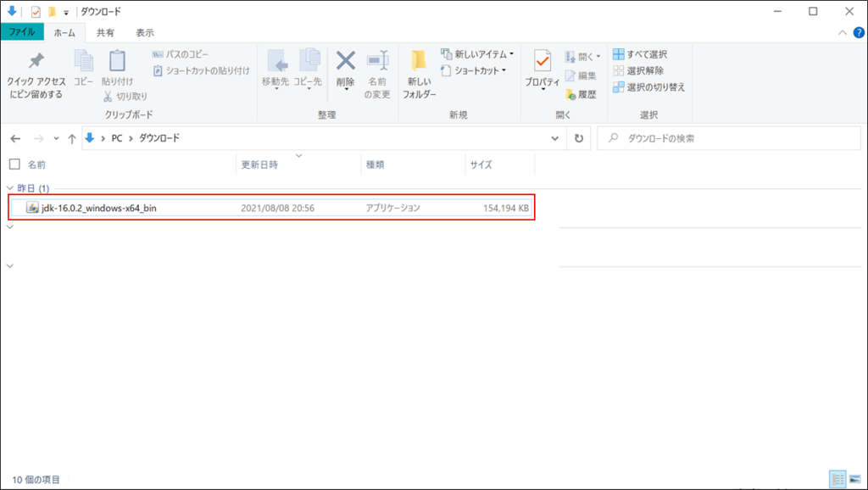Click the アプリケーション type cell

392,209
